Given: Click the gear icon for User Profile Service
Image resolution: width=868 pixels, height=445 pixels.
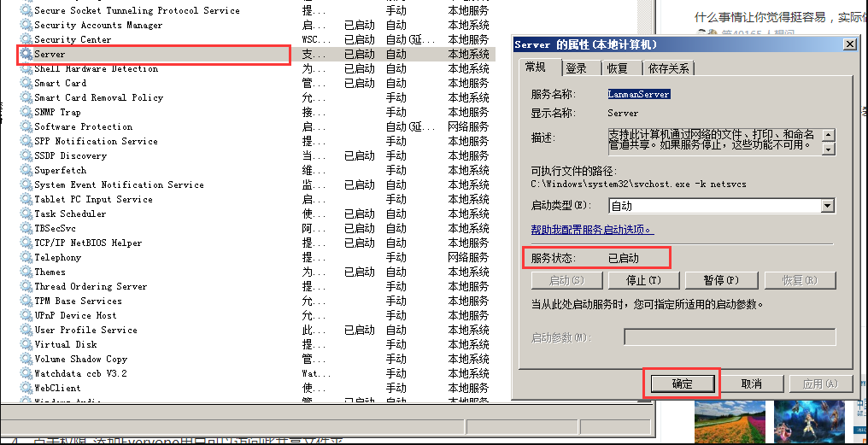Looking at the screenshot, I should pyautogui.click(x=26, y=330).
